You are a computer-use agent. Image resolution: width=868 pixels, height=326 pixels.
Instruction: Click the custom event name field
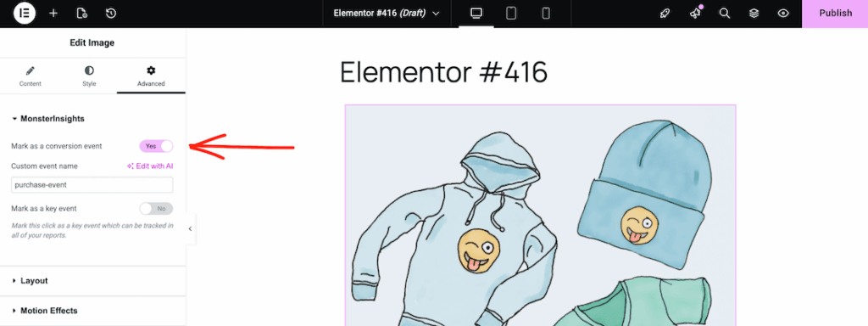[x=92, y=184]
